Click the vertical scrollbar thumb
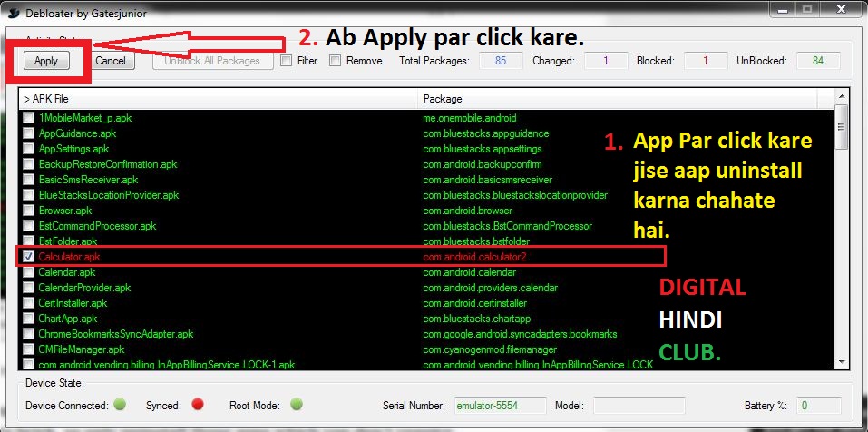 click(x=842, y=127)
